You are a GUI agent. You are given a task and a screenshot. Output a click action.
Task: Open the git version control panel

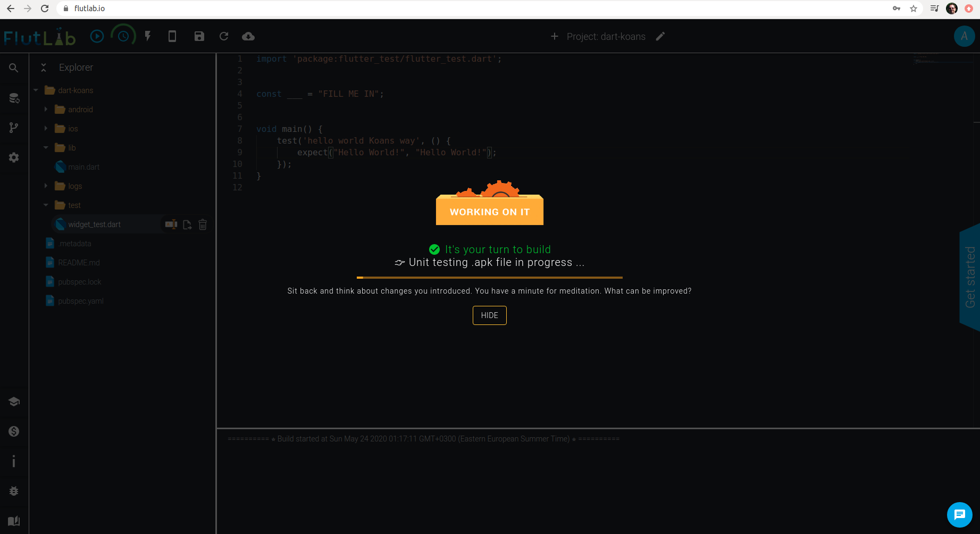[x=13, y=127]
